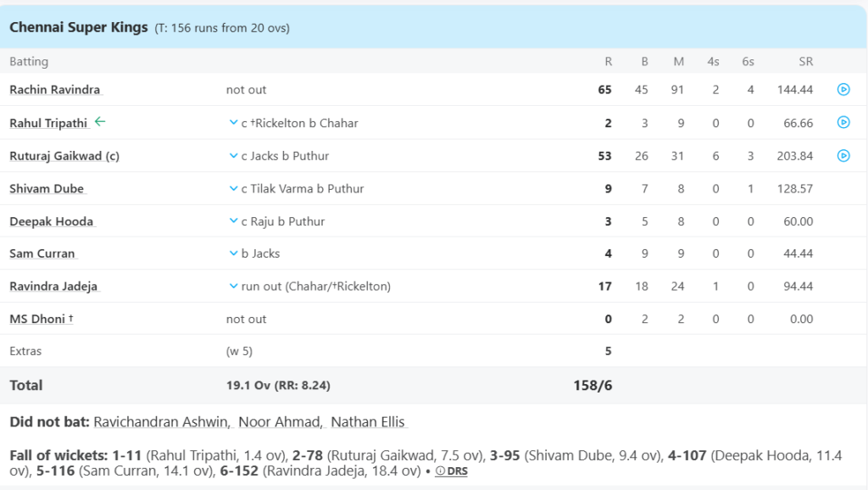Play video highlights for Ruturaj Gaikwad
The height and width of the screenshot is (490, 868).
coord(843,155)
